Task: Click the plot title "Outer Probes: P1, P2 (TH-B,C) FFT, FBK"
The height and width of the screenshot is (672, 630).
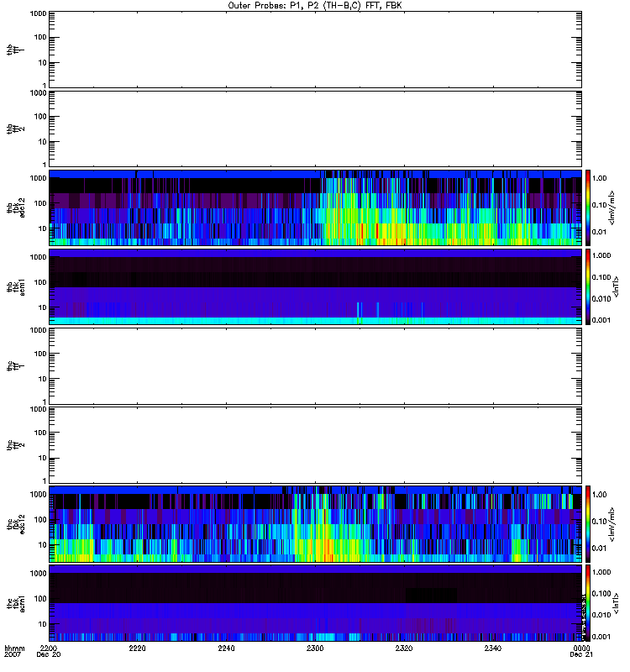Action: point(315,6)
